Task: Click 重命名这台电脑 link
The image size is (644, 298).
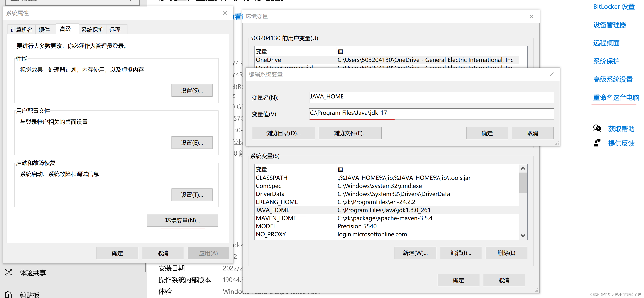Action: 616,97
